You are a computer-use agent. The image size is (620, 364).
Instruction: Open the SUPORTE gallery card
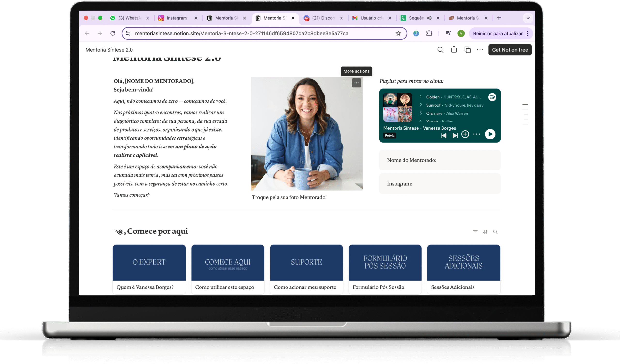(x=306, y=269)
